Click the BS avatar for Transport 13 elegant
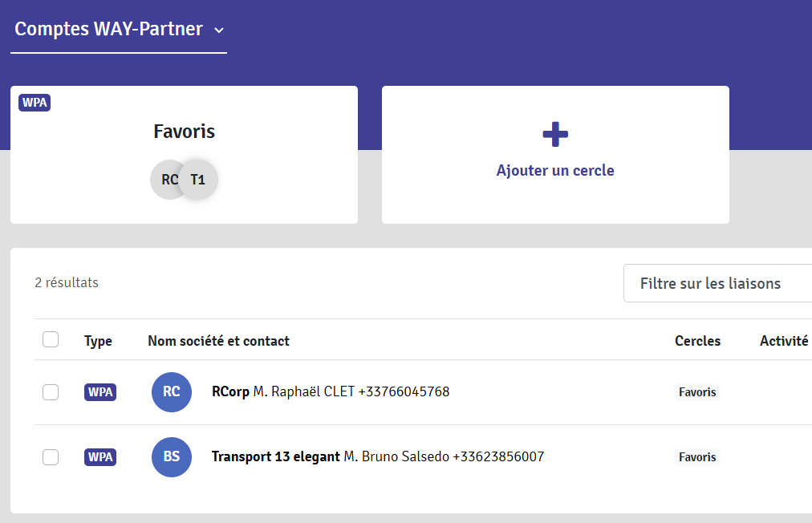This screenshot has height=523, width=812. (x=172, y=457)
